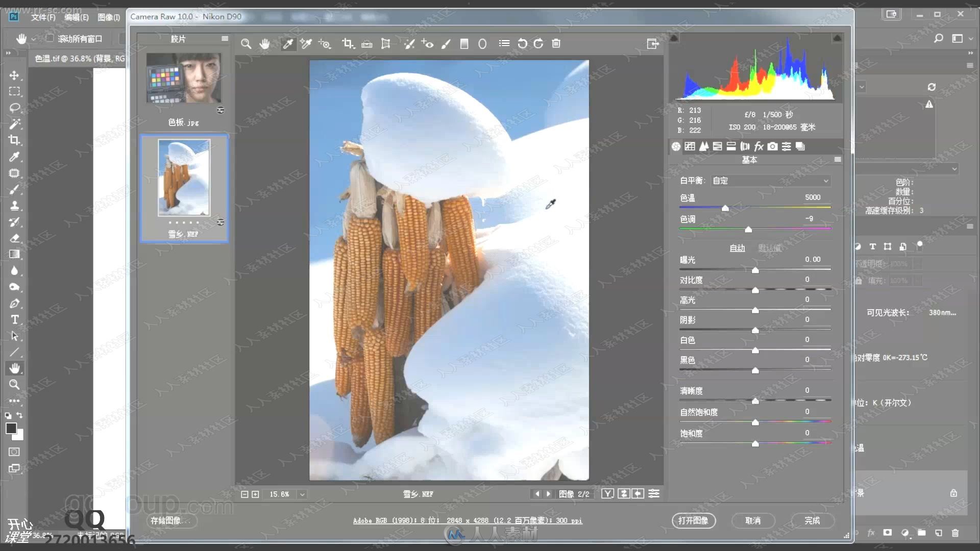This screenshot has width=980, height=551.
Task: Switch to the Detail panel tab
Action: coord(704,146)
